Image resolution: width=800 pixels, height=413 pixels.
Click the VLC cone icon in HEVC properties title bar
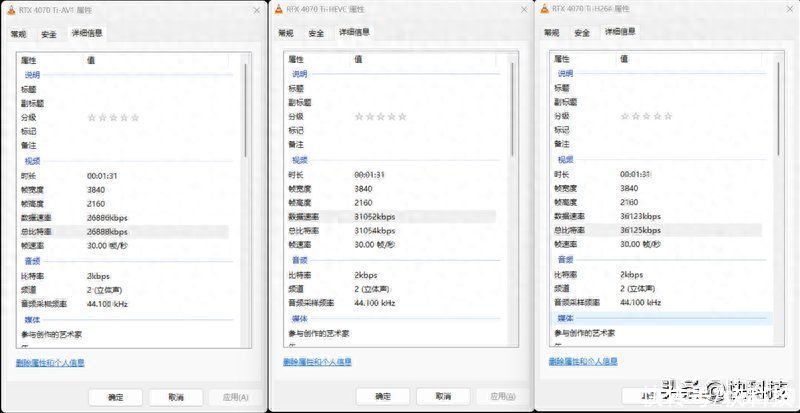(278, 10)
